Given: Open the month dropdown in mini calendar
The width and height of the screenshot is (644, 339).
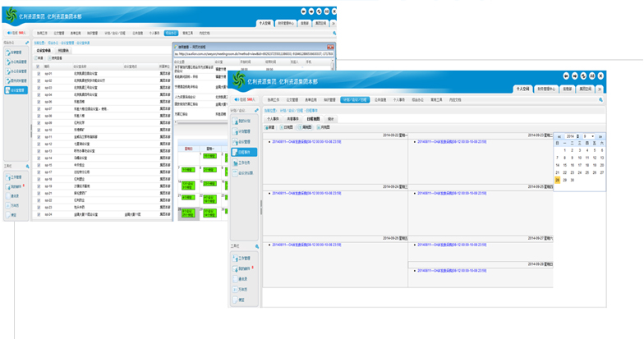Looking at the screenshot, I should click(588, 136).
